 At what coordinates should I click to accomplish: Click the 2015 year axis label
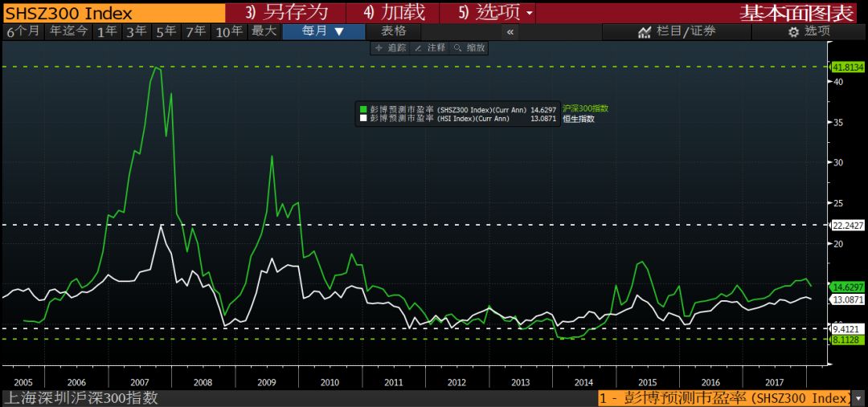[647, 382]
